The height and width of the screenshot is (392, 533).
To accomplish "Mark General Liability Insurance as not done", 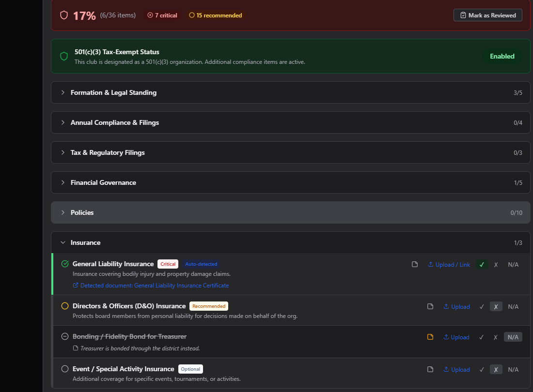I will pyautogui.click(x=496, y=264).
